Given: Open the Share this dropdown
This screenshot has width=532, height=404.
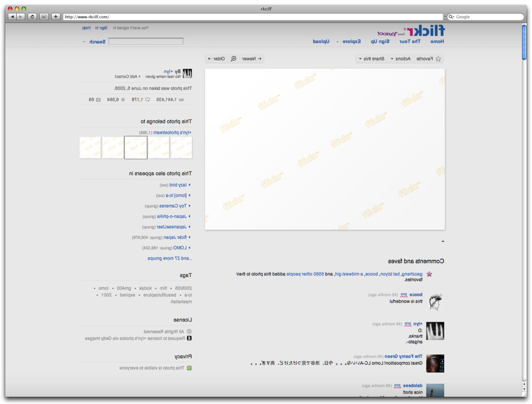Looking at the screenshot, I should (x=371, y=59).
